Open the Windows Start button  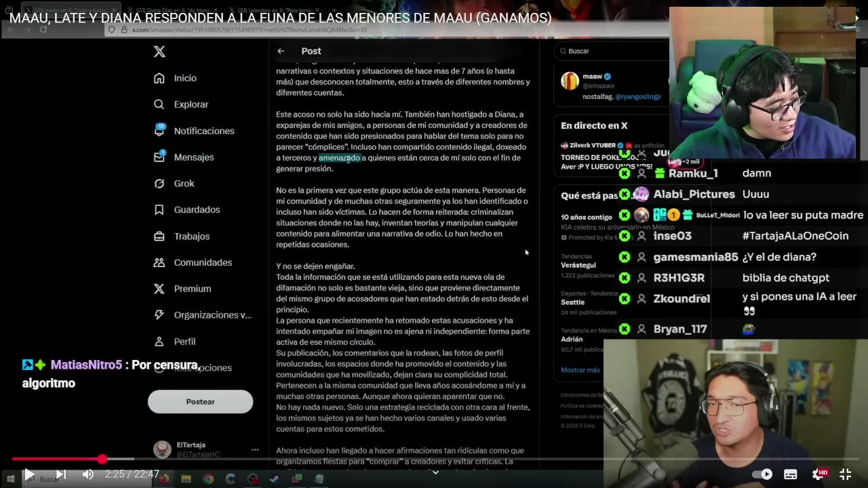click(10, 479)
